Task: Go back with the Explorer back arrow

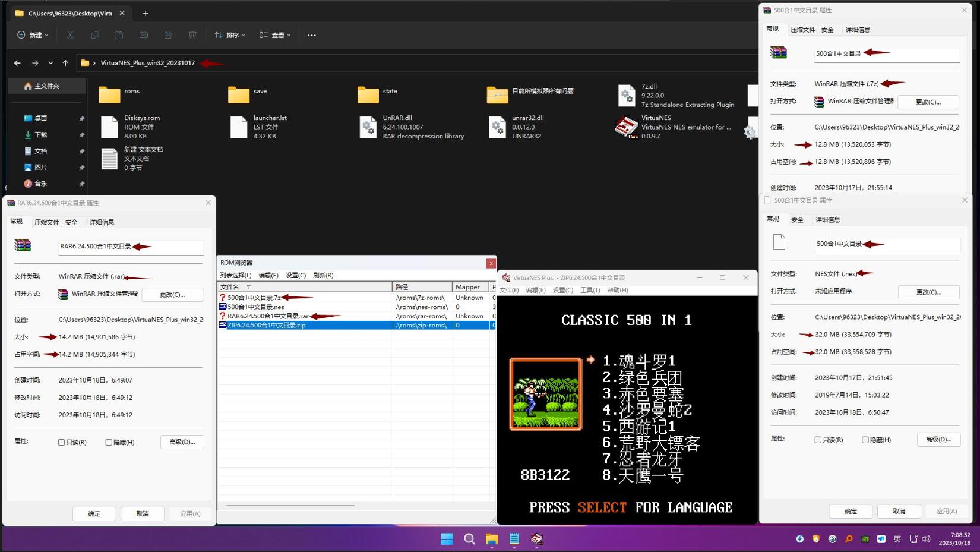Action: (17, 63)
